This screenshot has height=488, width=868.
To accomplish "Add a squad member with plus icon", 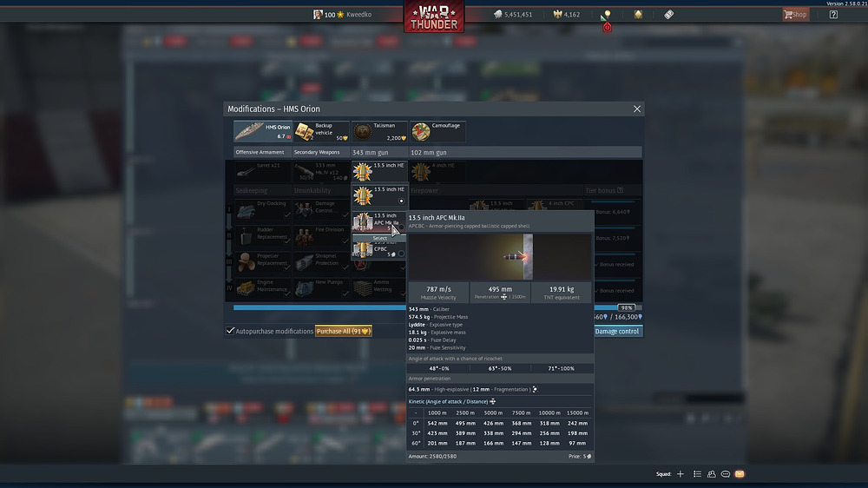I will pyautogui.click(x=681, y=474).
